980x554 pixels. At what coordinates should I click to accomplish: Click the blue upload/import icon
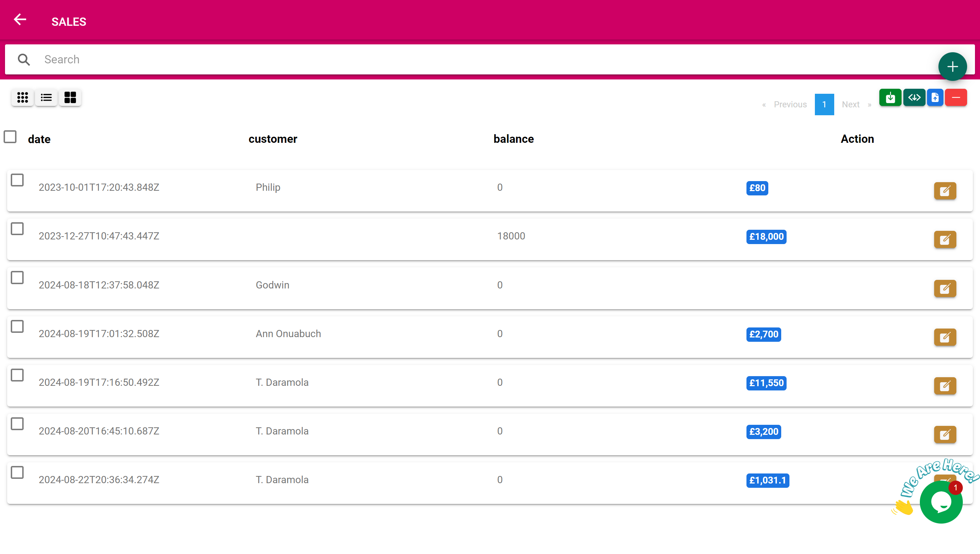pos(935,97)
